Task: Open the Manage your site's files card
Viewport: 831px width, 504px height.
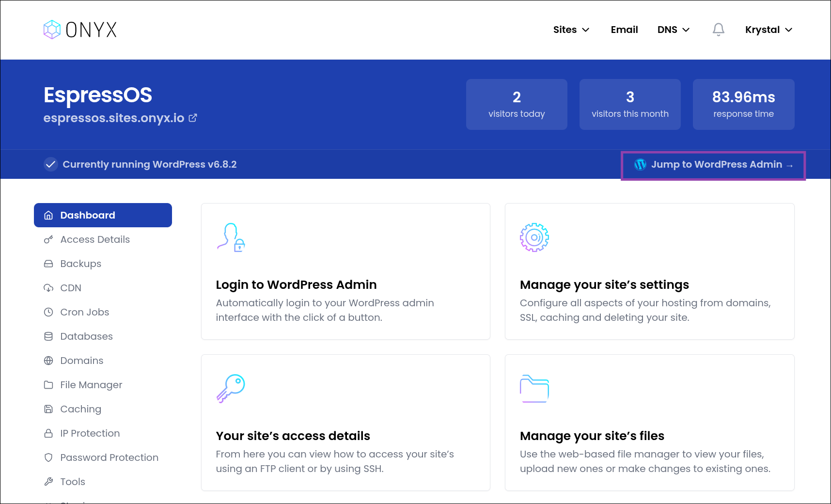Action: pos(649,423)
